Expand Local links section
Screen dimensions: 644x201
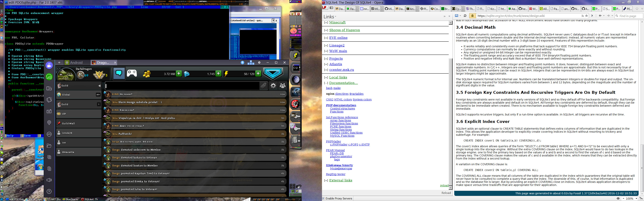326,77
